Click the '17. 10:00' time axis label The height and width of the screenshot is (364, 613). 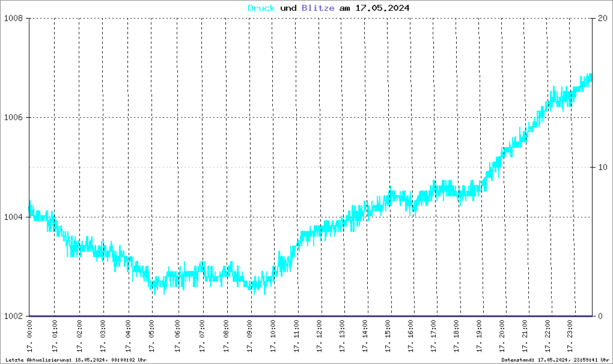(x=273, y=336)
